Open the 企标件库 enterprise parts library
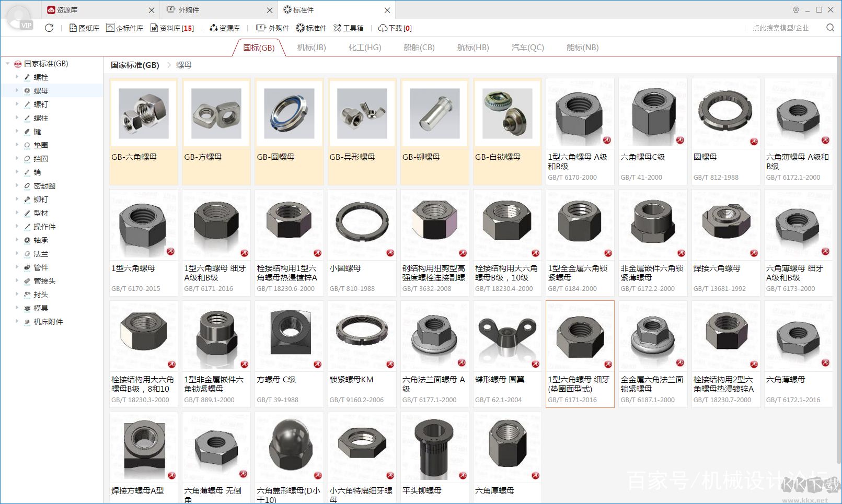Viewport: 842px width, 504px height. point(124,28)
